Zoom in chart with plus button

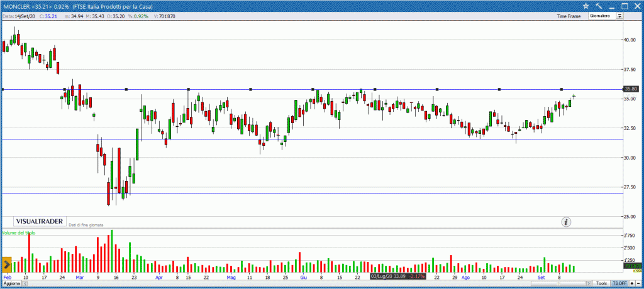(632, 283)
